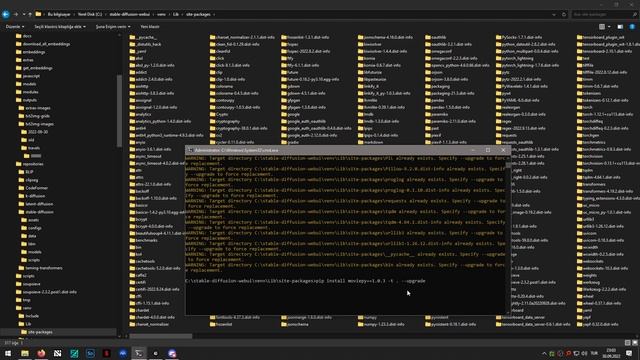Click 'stable-diffusion-webui' breadcrumb
640x360 pixels.
(129, 14)
